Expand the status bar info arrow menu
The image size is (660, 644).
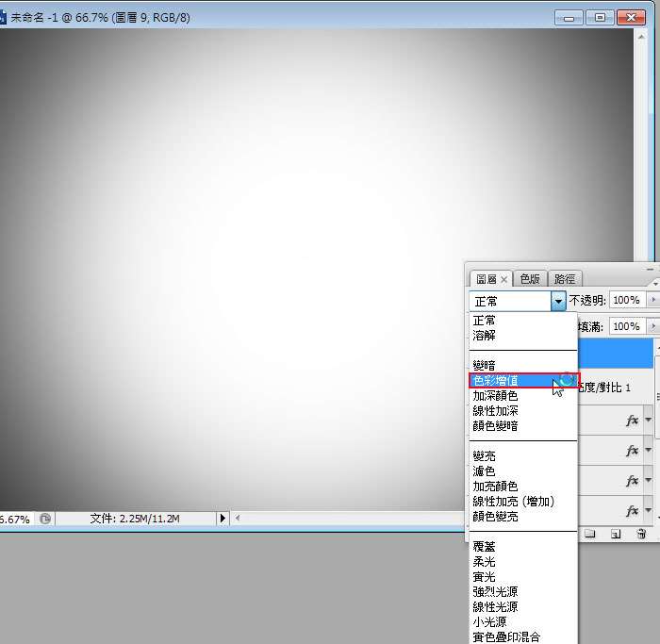pyautogui.click(x=223, y=519)
